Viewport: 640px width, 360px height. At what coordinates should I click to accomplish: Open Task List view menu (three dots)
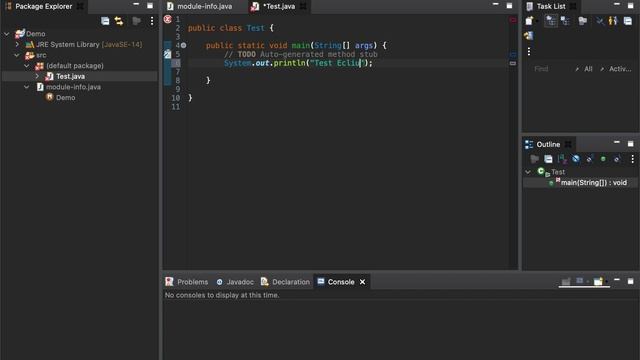coord(529,51)
